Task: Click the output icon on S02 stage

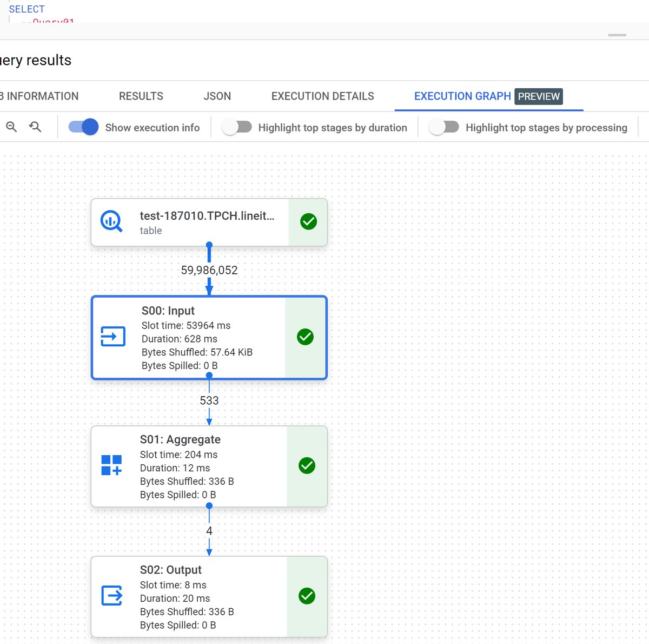Action: (x=111, y=595)
